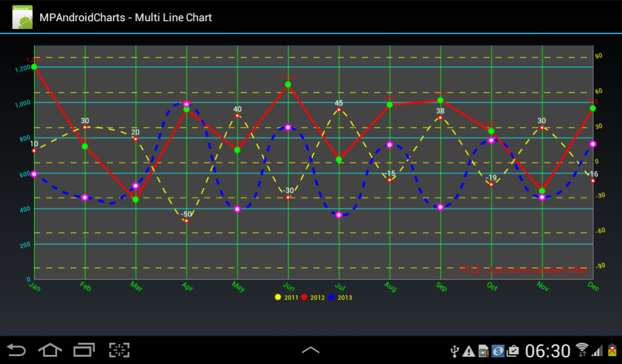Tap the yellow-line point labeled 20

136,139
